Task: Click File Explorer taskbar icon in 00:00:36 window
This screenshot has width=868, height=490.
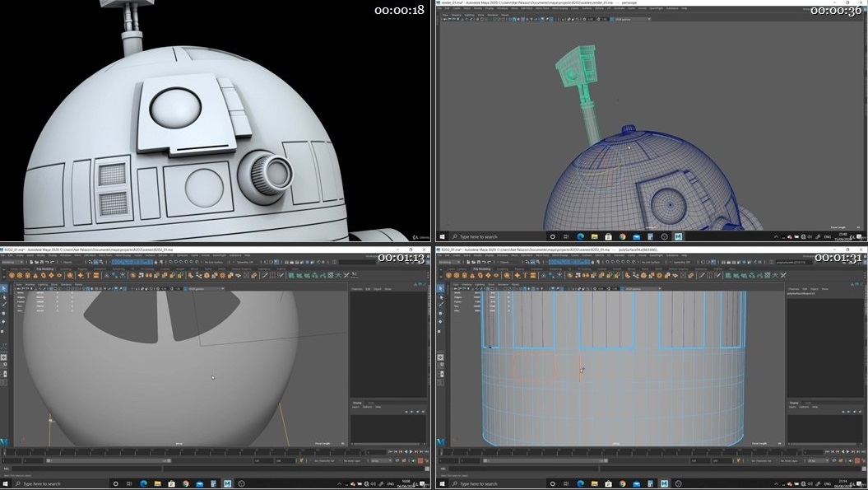Action: [x=594, y=236]
